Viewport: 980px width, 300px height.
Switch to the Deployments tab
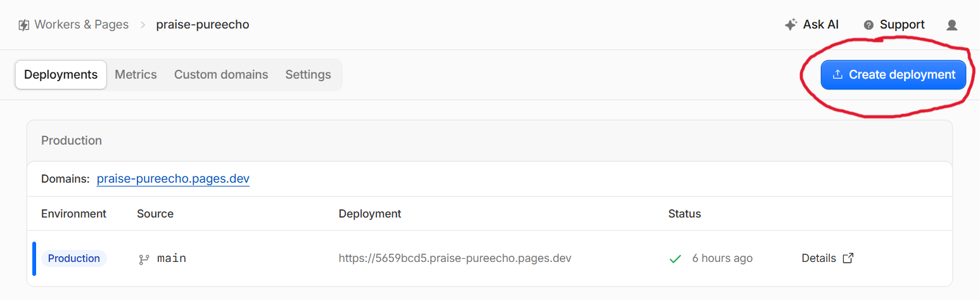pos(61,75)
